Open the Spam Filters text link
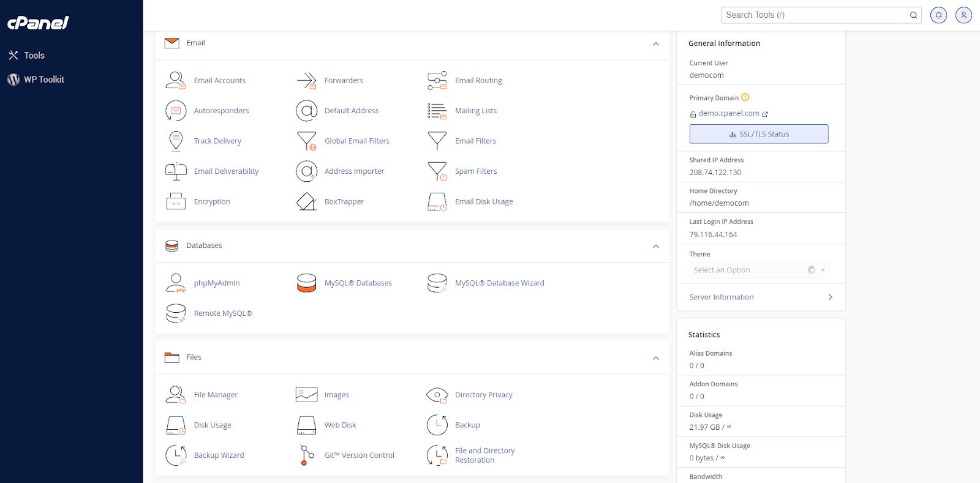 [x=476, y=171]
